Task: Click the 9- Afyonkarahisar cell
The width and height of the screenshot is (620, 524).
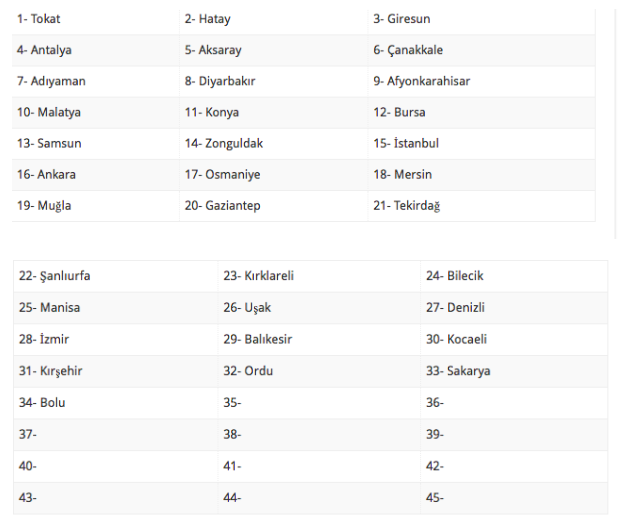Action: [421, 81]
